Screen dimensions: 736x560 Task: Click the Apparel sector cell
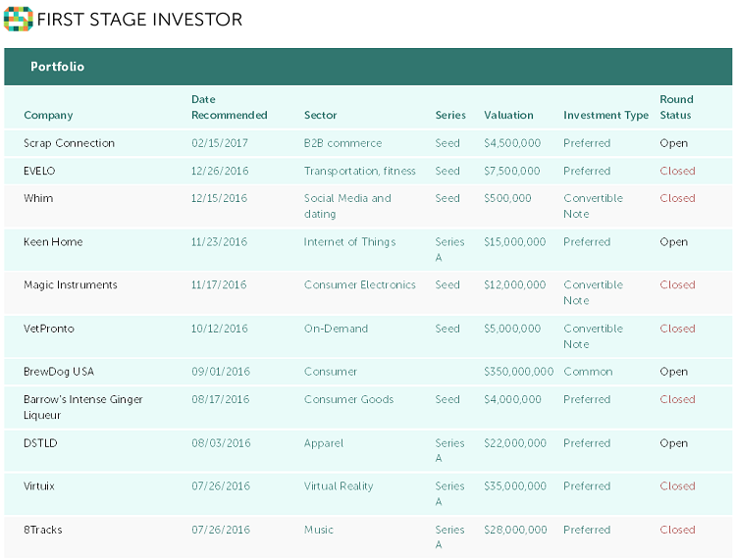tap(324, 443)
